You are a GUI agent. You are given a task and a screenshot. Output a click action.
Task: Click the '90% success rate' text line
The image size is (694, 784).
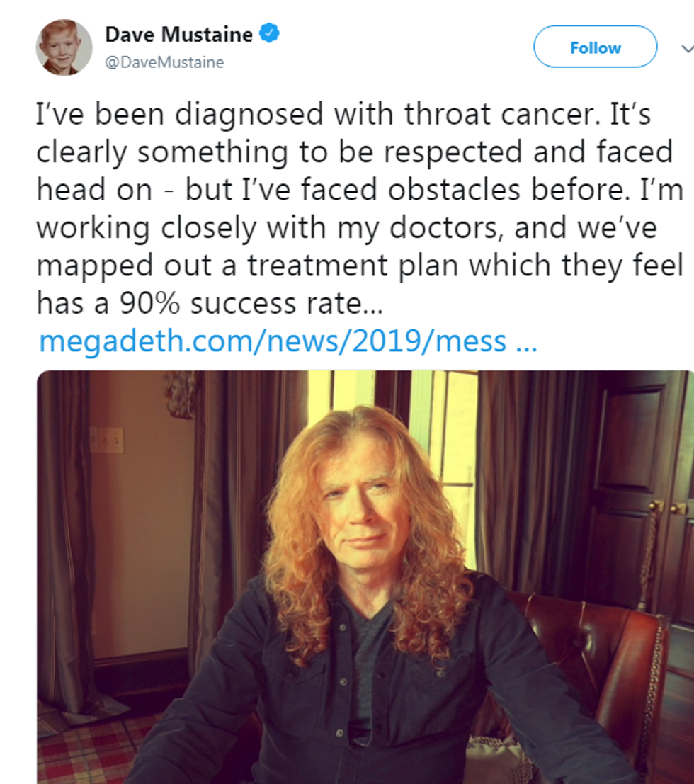coord(210,303)
